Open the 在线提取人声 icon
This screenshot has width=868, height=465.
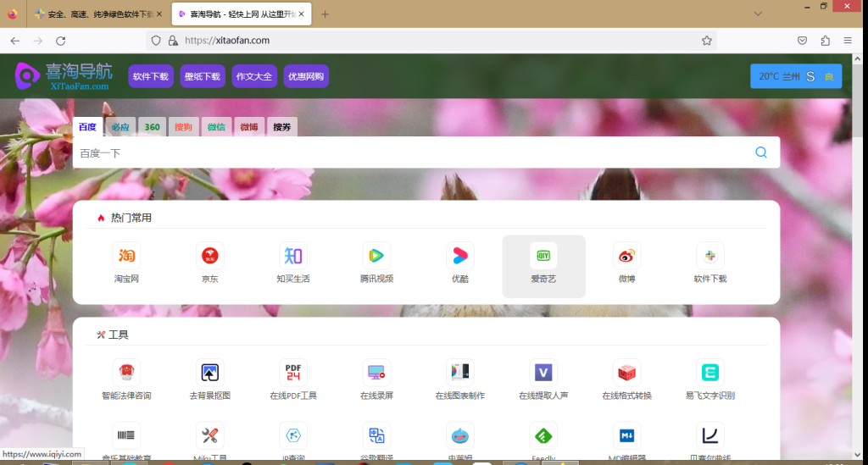tap(543, 372)
